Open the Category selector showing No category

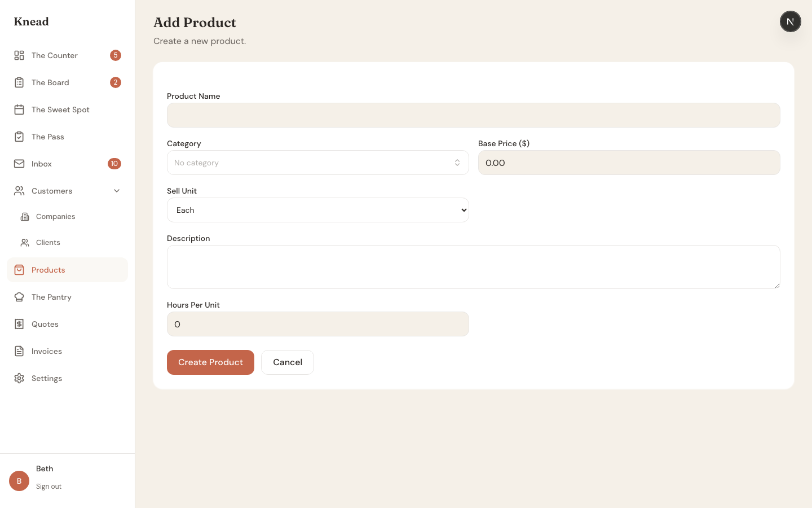click(318, 163)
